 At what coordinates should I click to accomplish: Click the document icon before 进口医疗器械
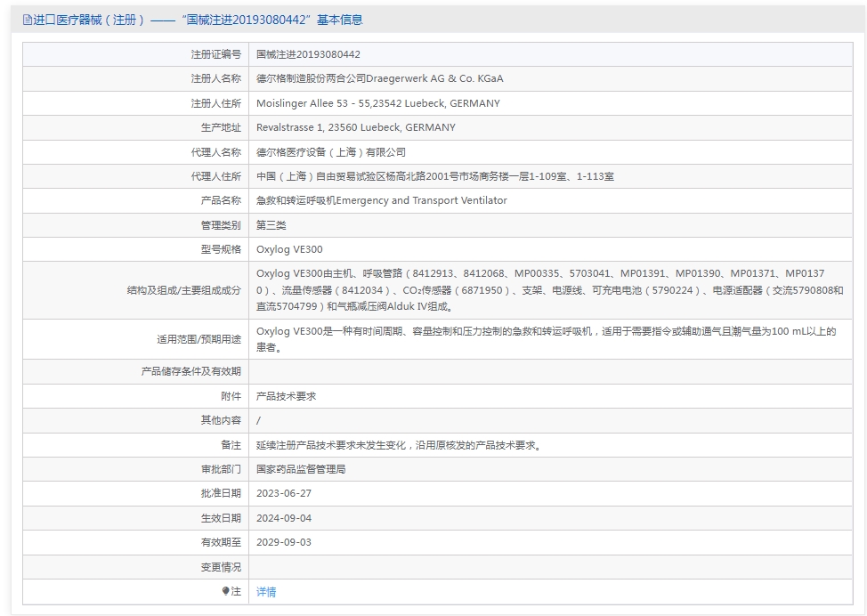tap(27, 20)
